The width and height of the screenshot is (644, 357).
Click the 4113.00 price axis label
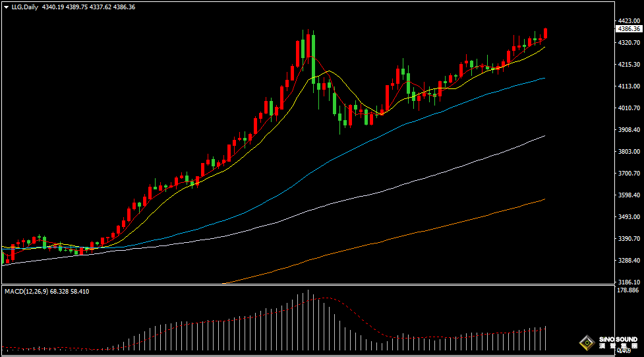(x=629, y=86)
